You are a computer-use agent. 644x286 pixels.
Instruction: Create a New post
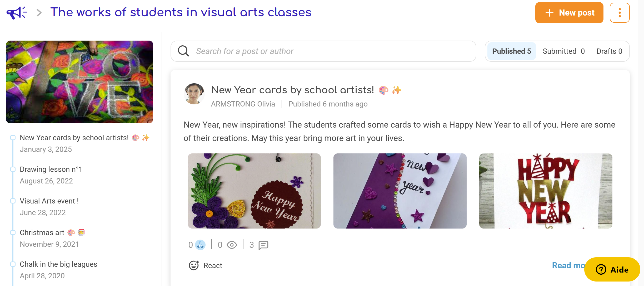pos(569,13)
